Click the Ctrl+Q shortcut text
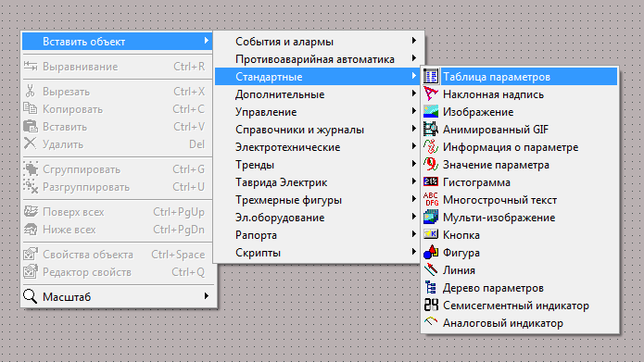The height and width of the screenshot is (362, 644). [188, 272]
